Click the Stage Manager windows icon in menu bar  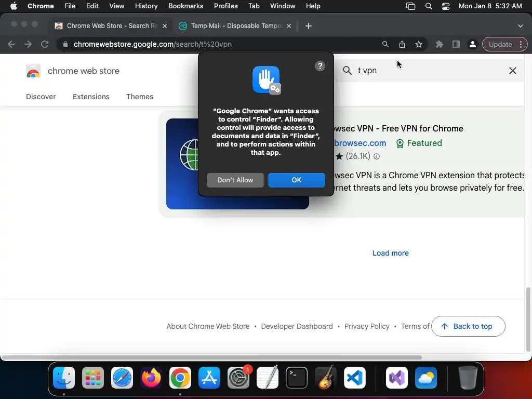click(410, 6)
